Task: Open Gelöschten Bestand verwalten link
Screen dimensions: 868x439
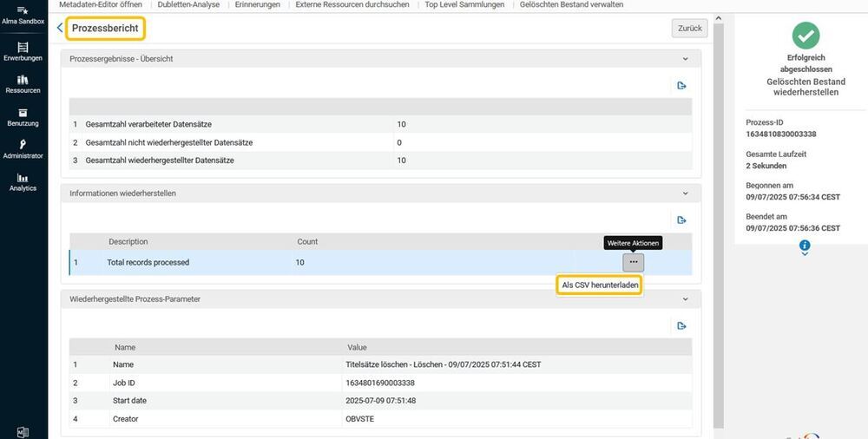Action: (571, 4)
